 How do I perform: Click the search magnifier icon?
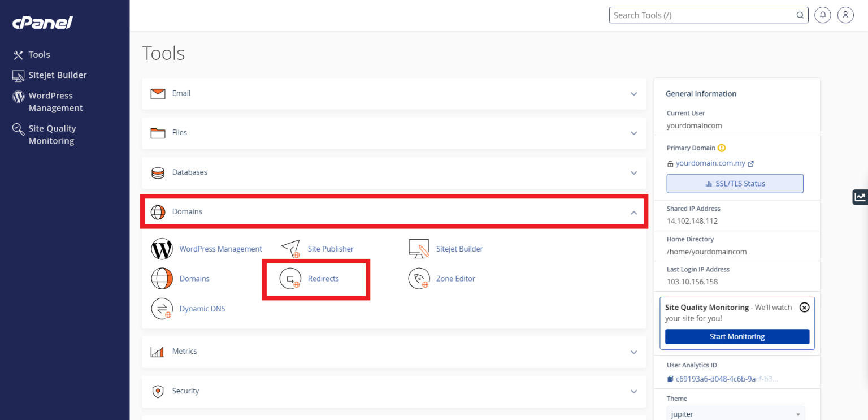pos(800,15)
